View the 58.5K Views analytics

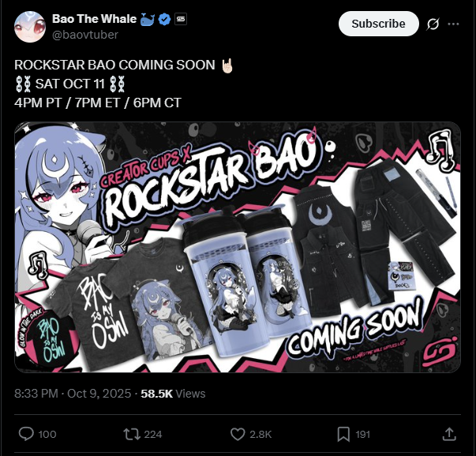pos(173,394)
